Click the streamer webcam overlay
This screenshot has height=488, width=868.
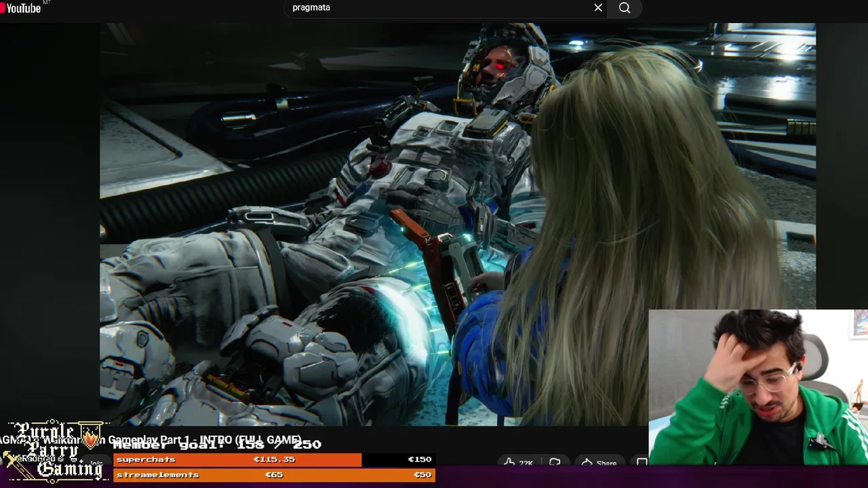point(758,387)
